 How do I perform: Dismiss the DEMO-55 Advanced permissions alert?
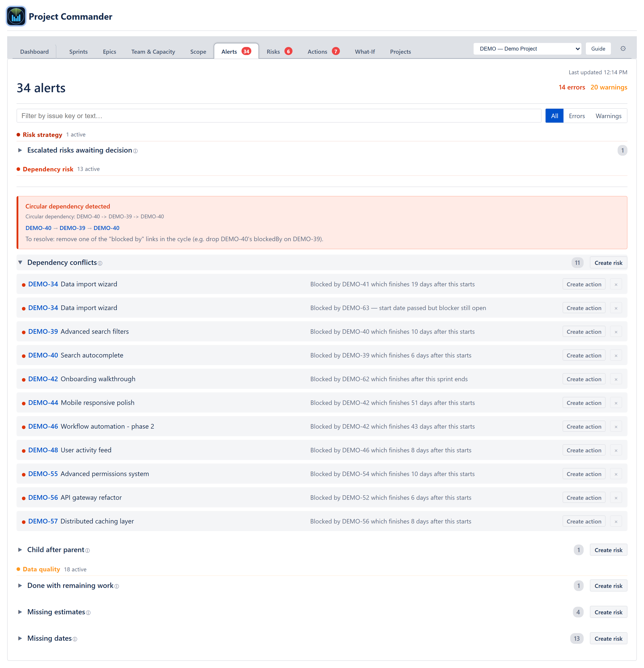coord(616,474)
